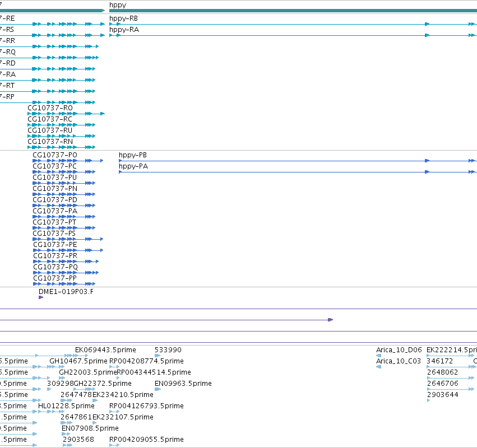Select the EK232107.5prime label

tap(123, 418)
